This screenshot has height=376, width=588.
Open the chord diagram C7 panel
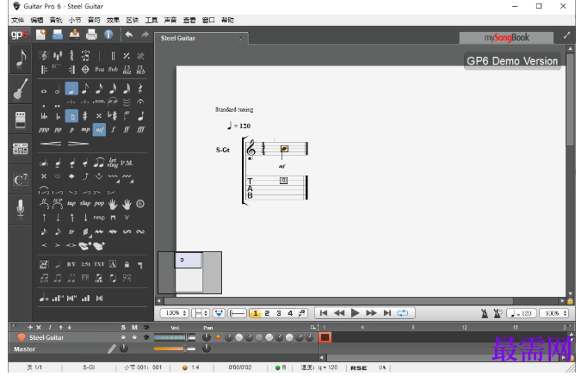tap(21, 180)
